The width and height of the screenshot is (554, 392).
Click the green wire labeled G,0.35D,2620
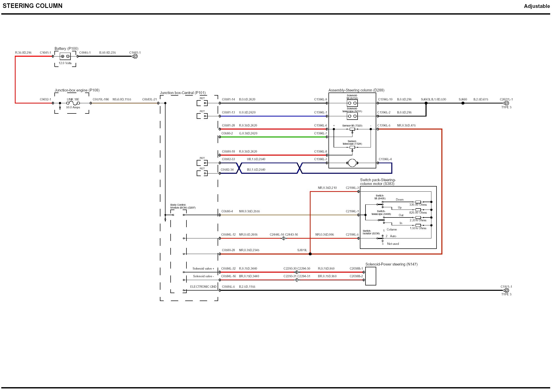(273, 137)
